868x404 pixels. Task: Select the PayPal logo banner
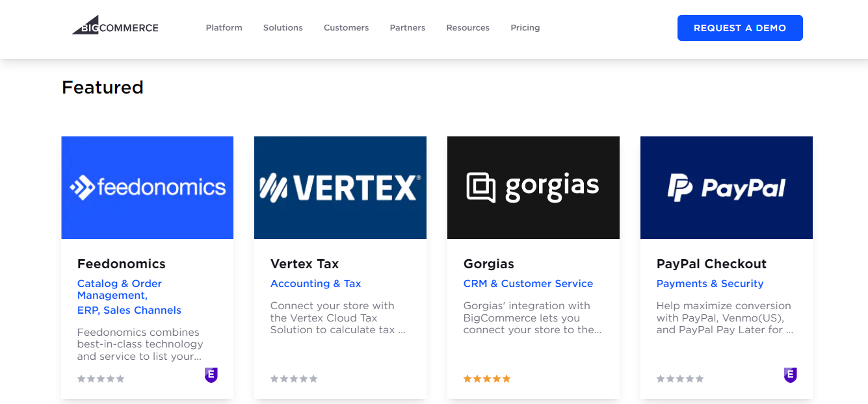[x=726, y=187]
